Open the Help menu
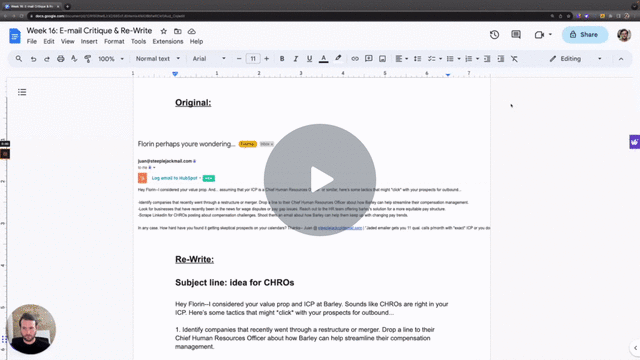The height and width of the screenshot is (360, 640). [196, 42]
